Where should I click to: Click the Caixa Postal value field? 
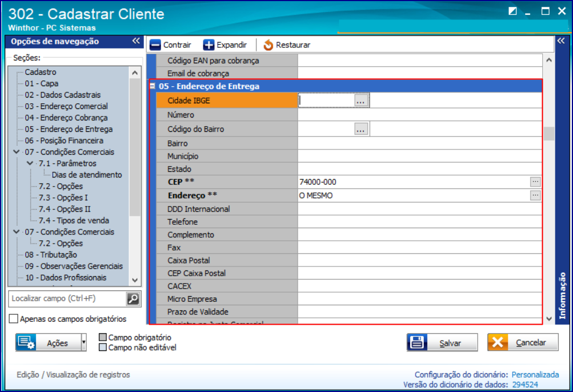(x=420, y=260)
